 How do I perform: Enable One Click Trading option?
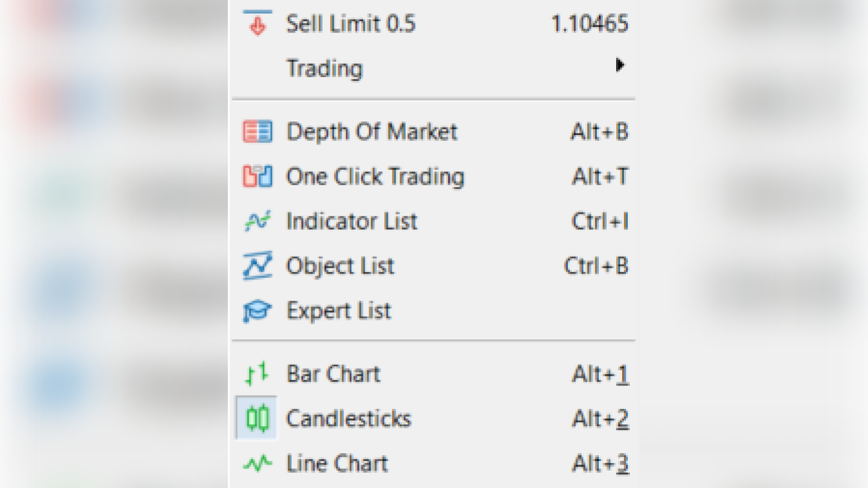coord(375,177)
